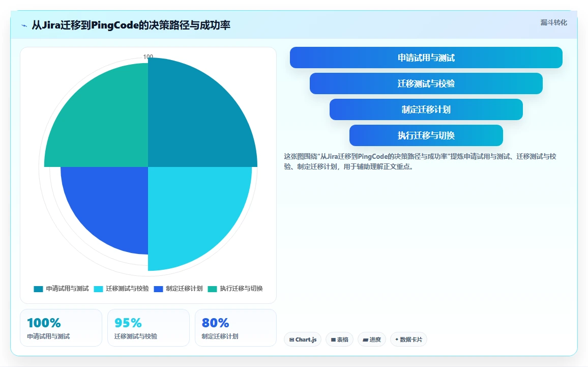The width and height of the screenshot is (588, 367).
Task: Open the 80% 制定迁移计划 data card
Action: tap(236, 328)
